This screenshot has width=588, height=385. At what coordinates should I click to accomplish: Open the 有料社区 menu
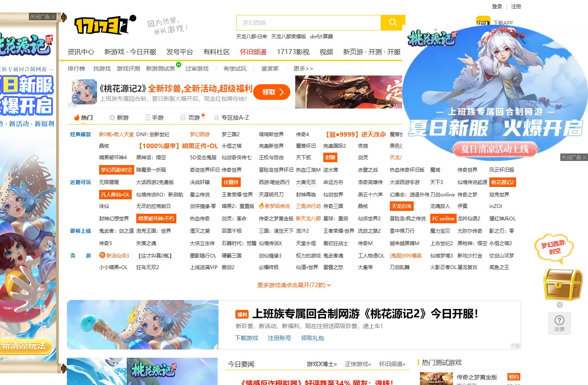216,52
